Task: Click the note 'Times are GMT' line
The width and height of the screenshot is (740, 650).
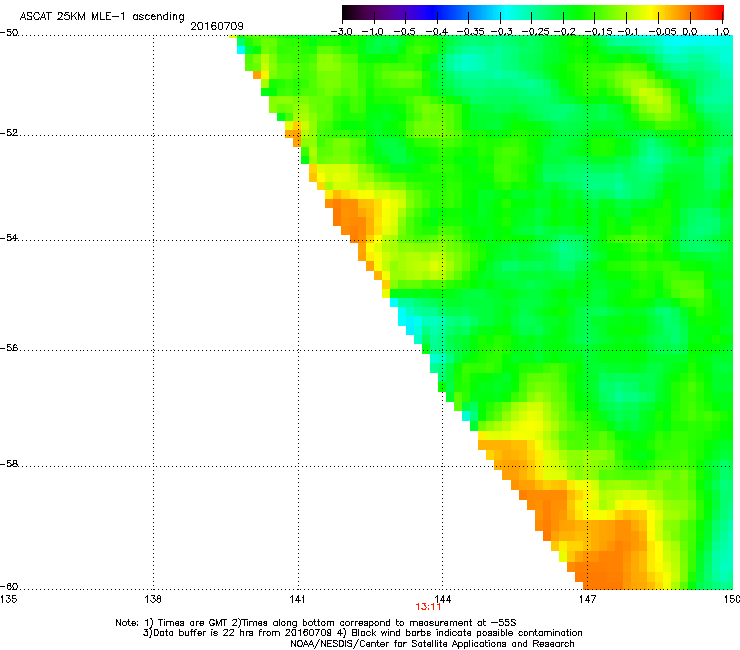Action: click(x=316, y=623)
